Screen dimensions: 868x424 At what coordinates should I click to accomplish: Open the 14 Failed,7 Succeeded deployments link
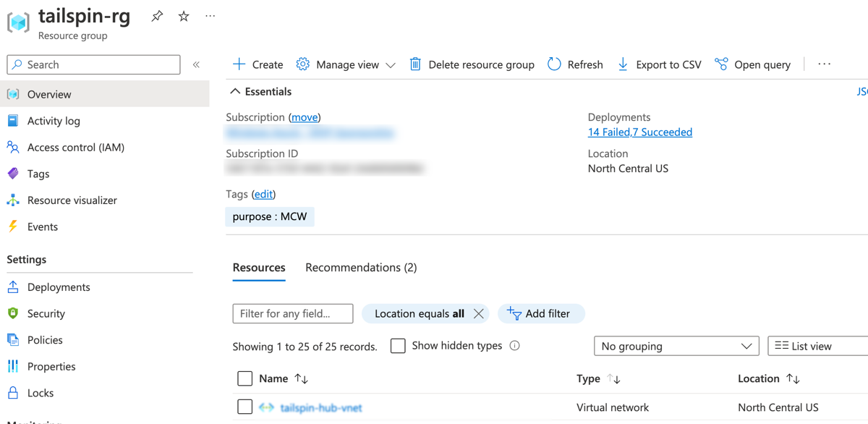(x=639, y=132)
